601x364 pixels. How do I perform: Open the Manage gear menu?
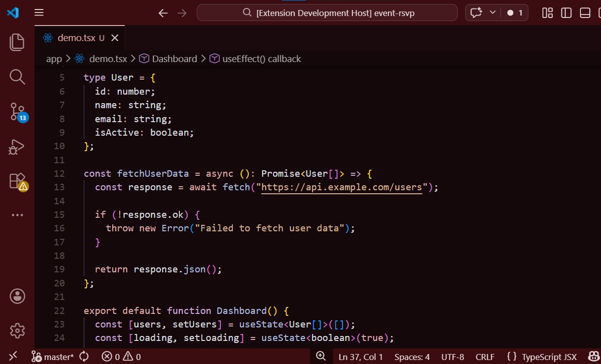pos(17,330)
